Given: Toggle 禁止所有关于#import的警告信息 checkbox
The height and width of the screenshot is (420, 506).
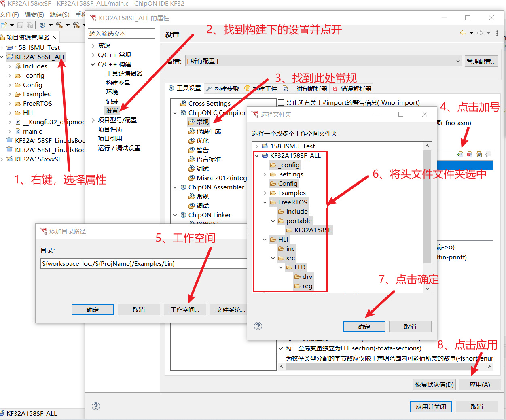Looking at the screenshot, I should pyautogui.click(x=281, y=102).
